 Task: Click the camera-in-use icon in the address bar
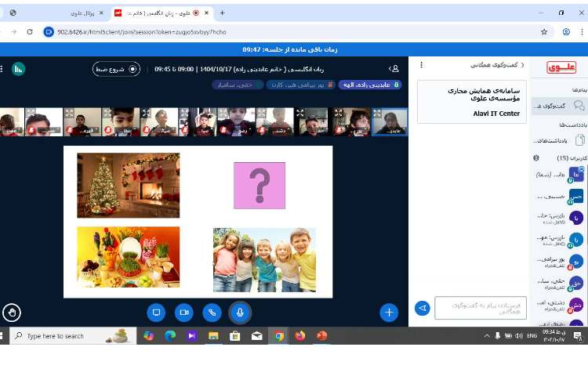(49, 32)
